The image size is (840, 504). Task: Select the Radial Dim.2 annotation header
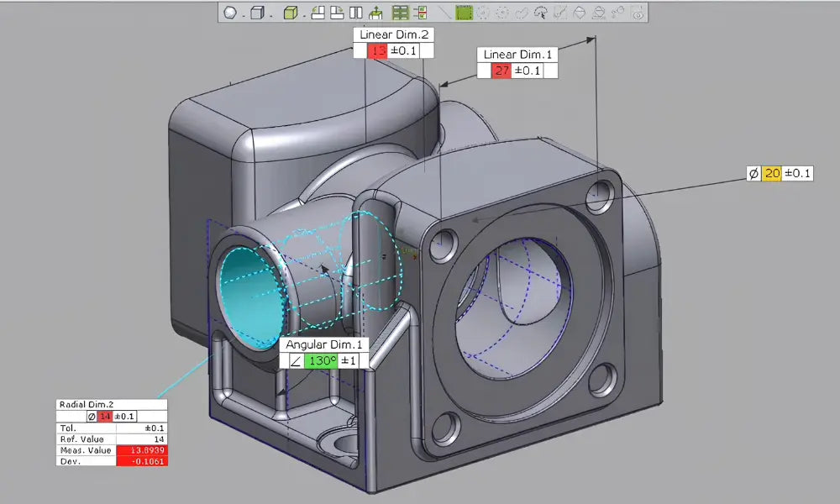(x=112, y=404)
